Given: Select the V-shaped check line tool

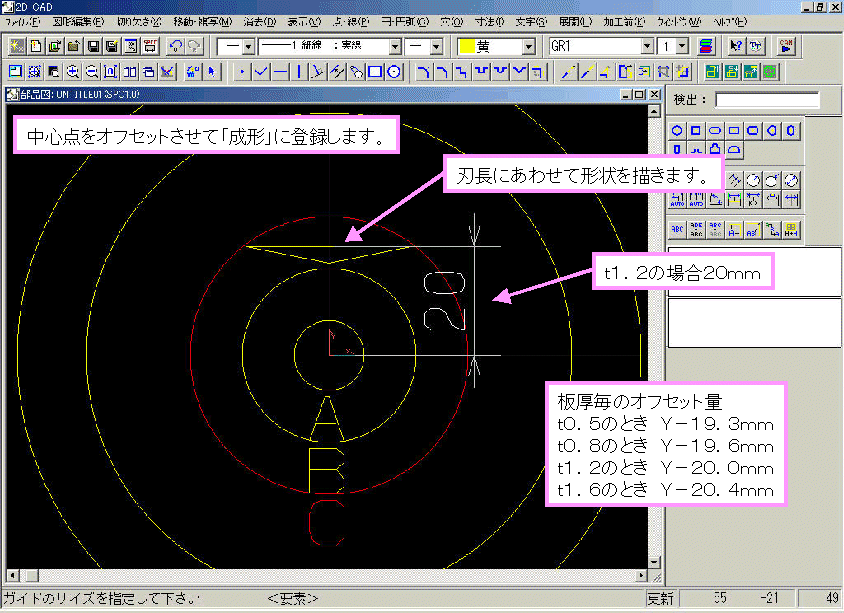Looking at the screenshot, I should (261, 72).
